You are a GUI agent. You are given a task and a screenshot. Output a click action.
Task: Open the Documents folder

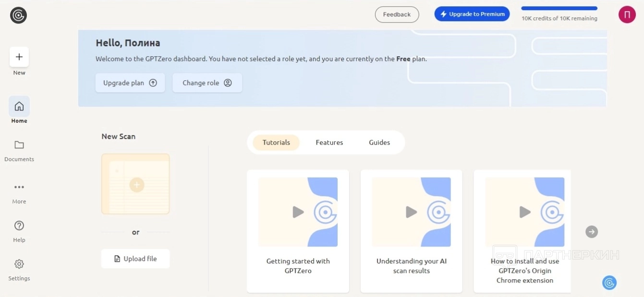tap(19, 150)
